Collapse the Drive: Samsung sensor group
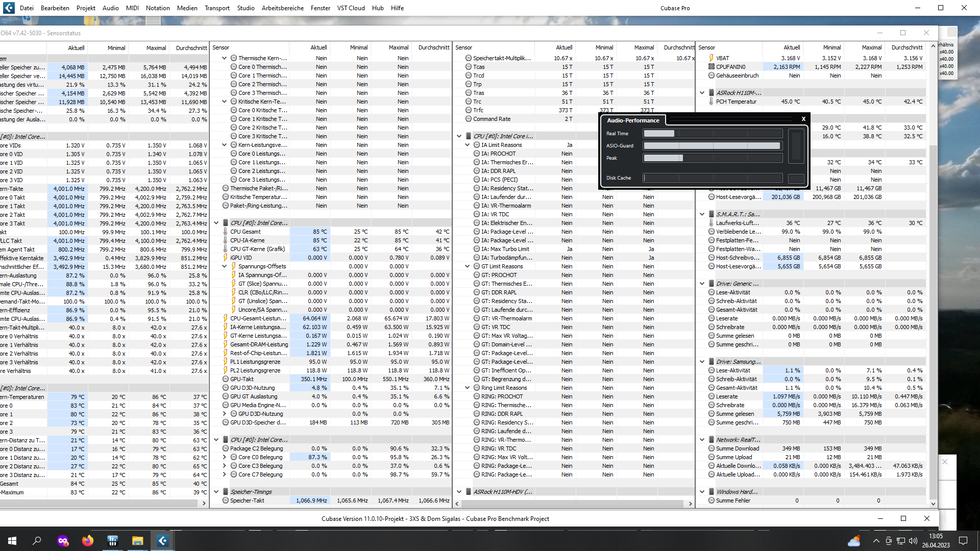This screenshot has height=551, width=980. tap(702, 362)
